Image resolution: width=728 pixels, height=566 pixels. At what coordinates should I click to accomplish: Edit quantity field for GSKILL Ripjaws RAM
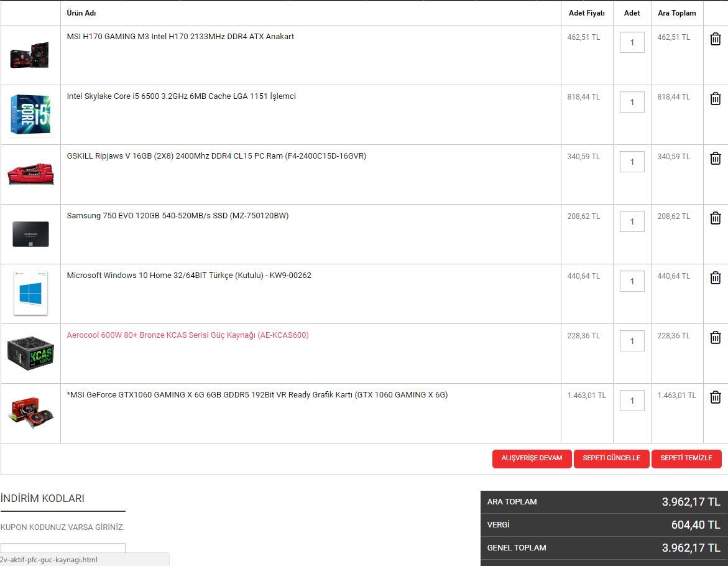(632, 162)
